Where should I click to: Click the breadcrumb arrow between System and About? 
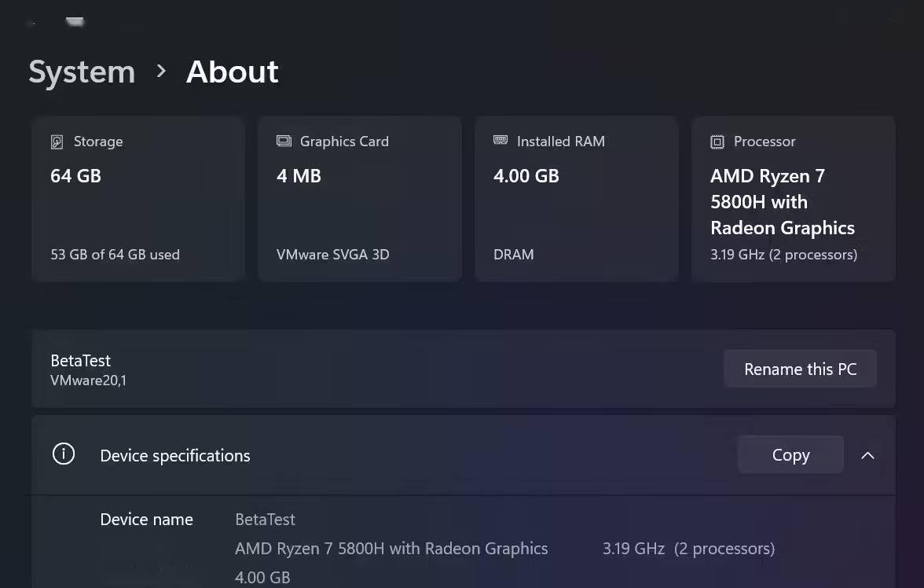click(x=161, y=72)
